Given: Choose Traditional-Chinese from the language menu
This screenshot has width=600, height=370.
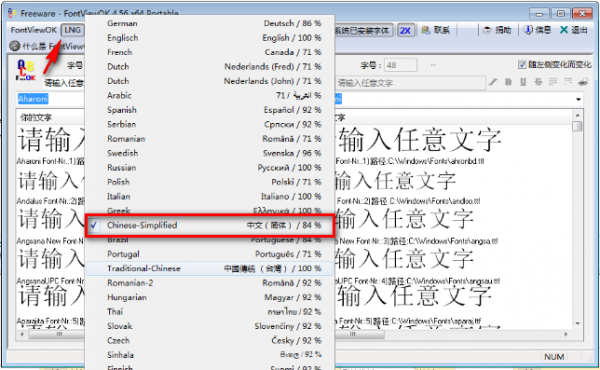Looking at the screenshot, I should point(210,269).
